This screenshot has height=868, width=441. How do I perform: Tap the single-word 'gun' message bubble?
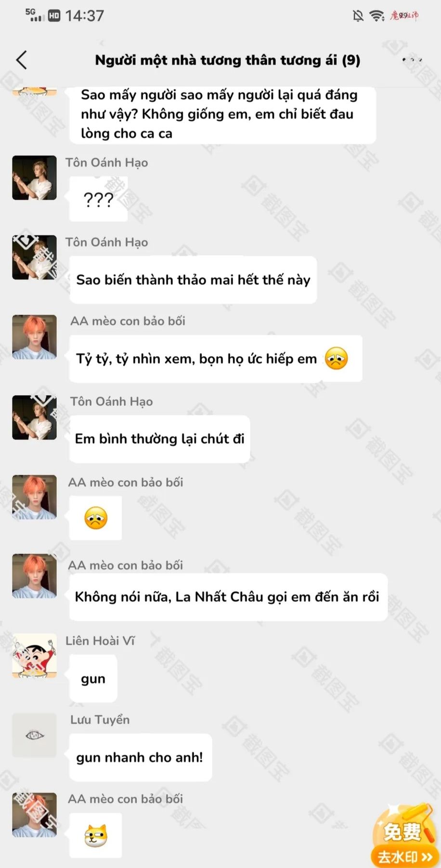point(93,679)
